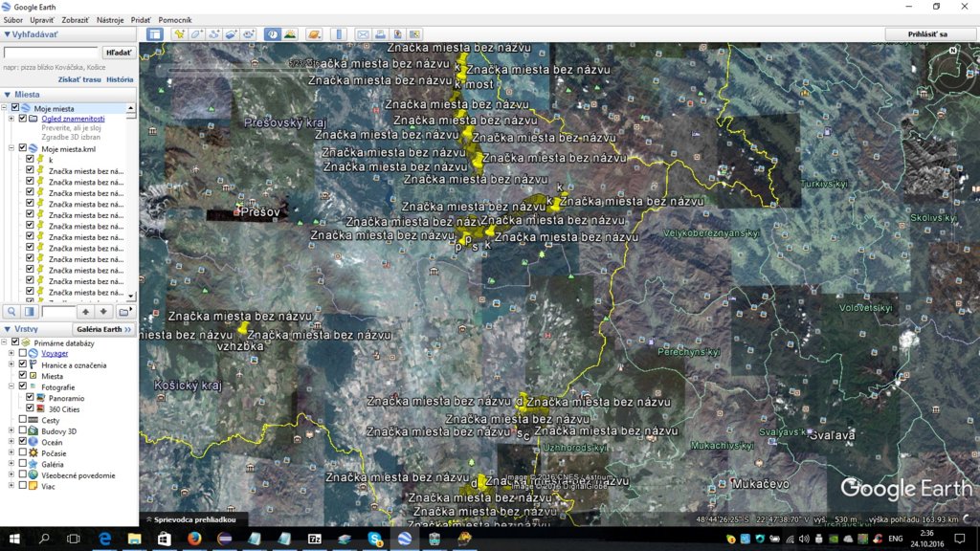Enable the Voyager layer checkbox

23,354
